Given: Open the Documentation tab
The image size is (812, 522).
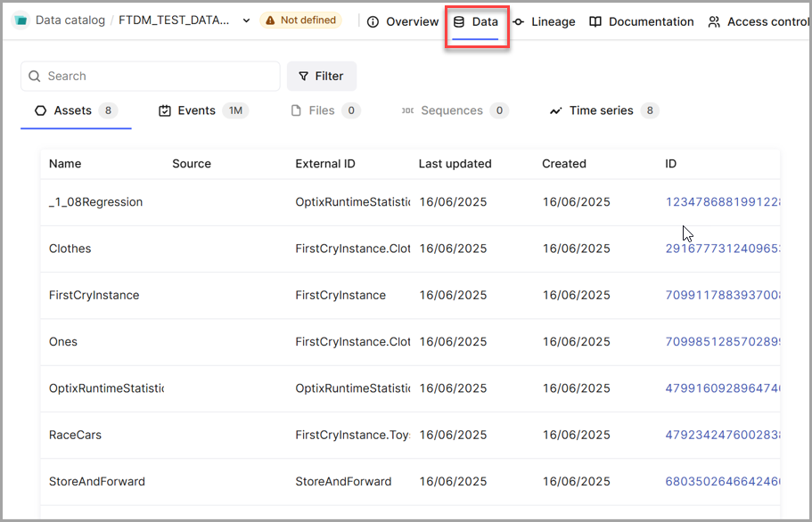Looking at the screenshot, I should coord(642,21).
